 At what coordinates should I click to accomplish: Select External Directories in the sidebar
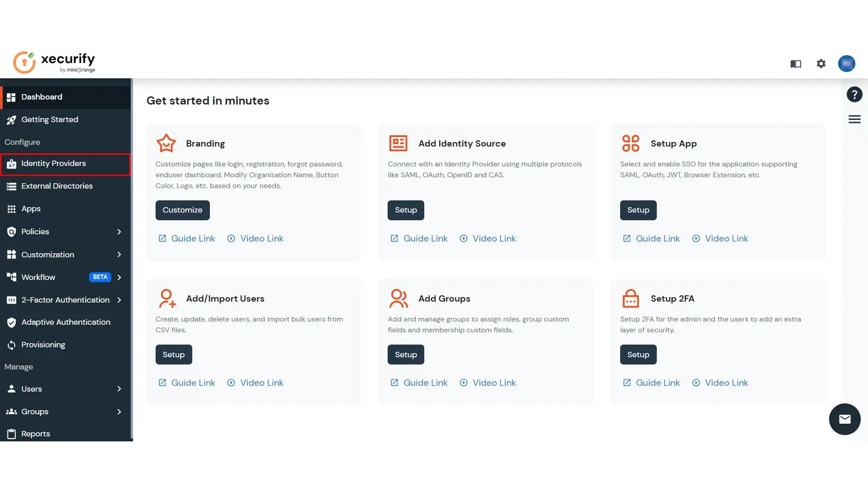[56, 185]
